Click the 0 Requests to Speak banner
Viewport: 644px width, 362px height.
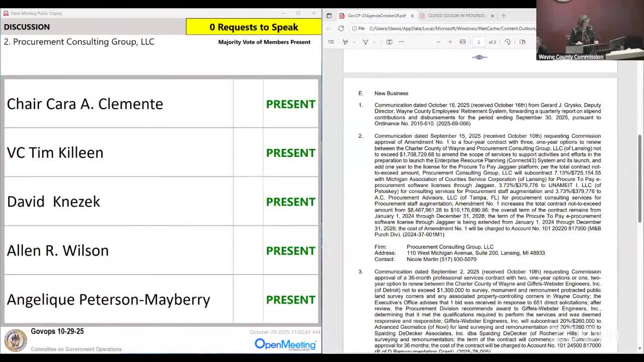254,27
